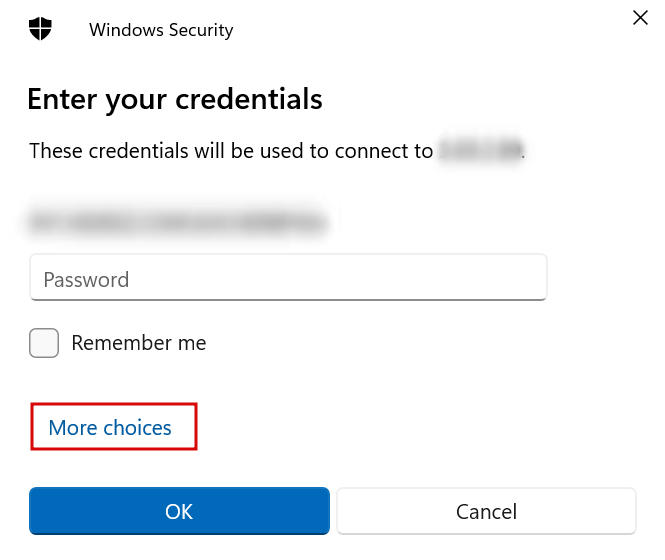Click the 'Windows Security' title text
The width and height of the screenshot is (665, 560).
161,30
